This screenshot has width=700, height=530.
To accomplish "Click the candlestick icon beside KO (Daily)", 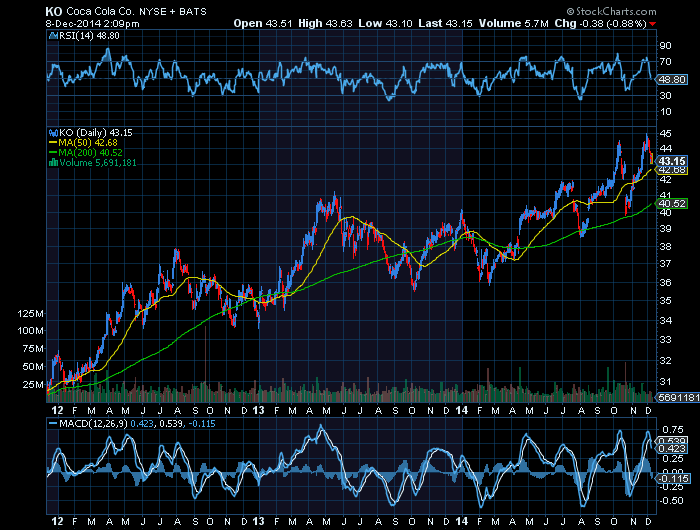I will tap(54, 133).
